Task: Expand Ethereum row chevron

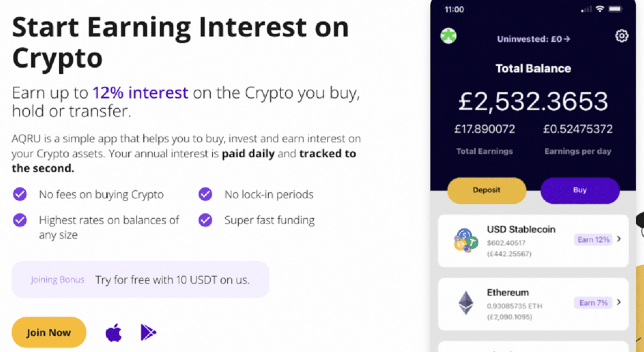Action: pyautogui.click(x=619, y=303)
